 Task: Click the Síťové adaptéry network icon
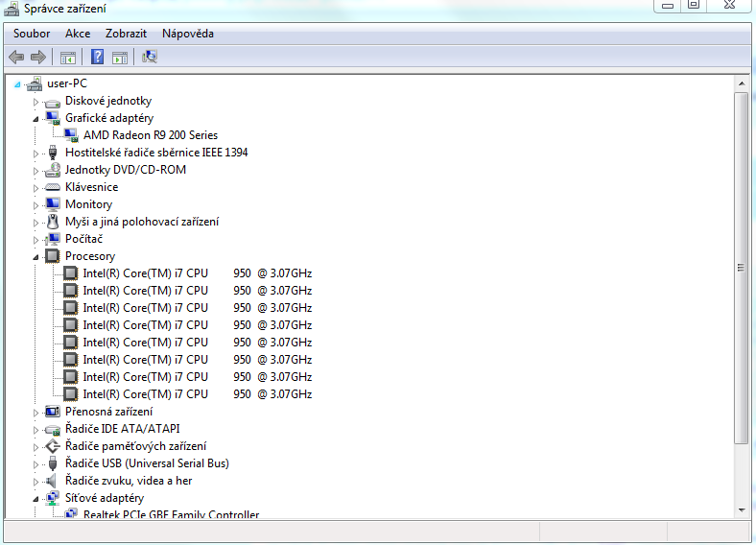(x=53, y=498)
